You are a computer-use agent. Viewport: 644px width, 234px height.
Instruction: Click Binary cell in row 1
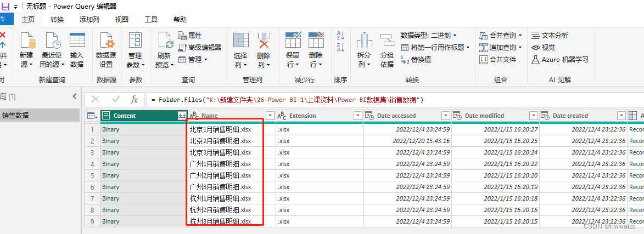click(x=144, y=129)
